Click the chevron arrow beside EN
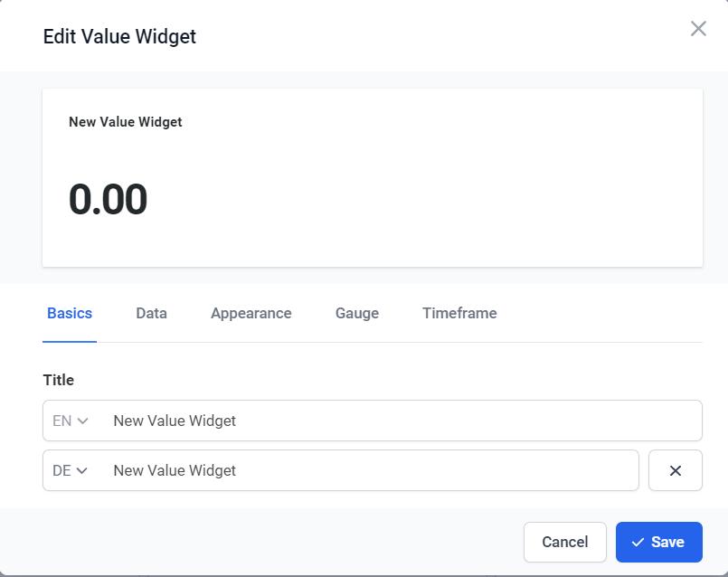728x577 pixels. click(x=83, y=421)
